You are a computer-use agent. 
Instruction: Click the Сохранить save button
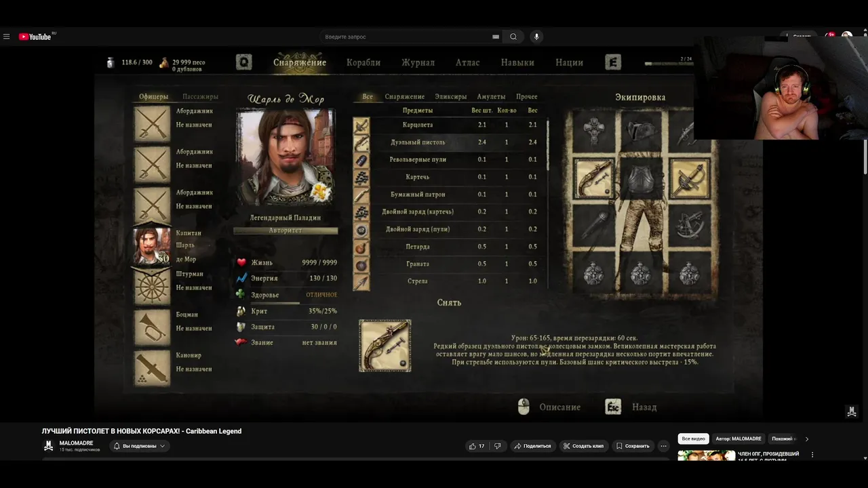point(633,446)
